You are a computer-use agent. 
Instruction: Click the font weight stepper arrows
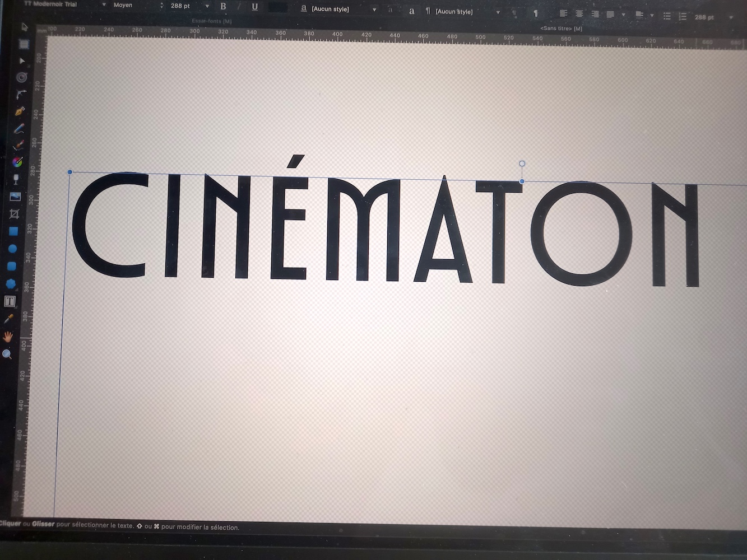[162, 6]
